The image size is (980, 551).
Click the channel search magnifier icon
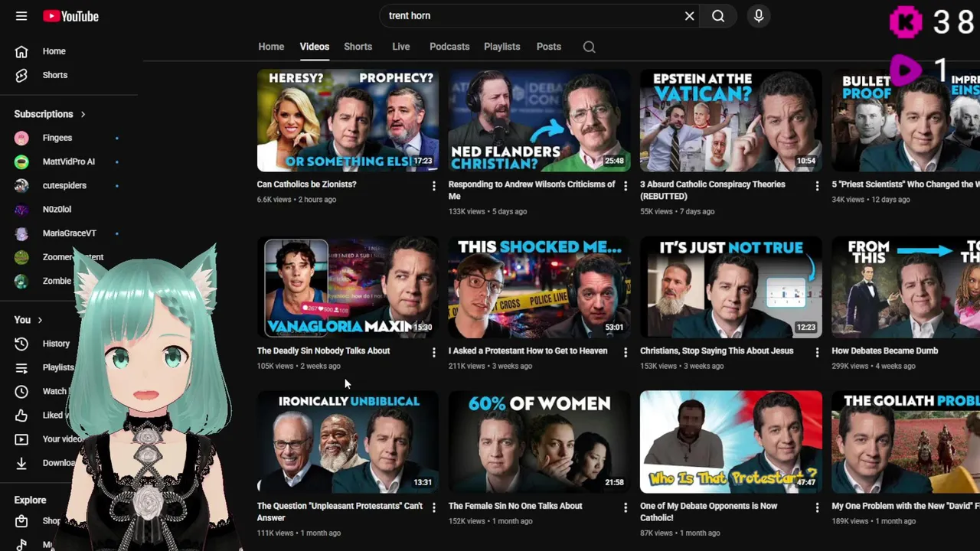click(x=589, y=47)
